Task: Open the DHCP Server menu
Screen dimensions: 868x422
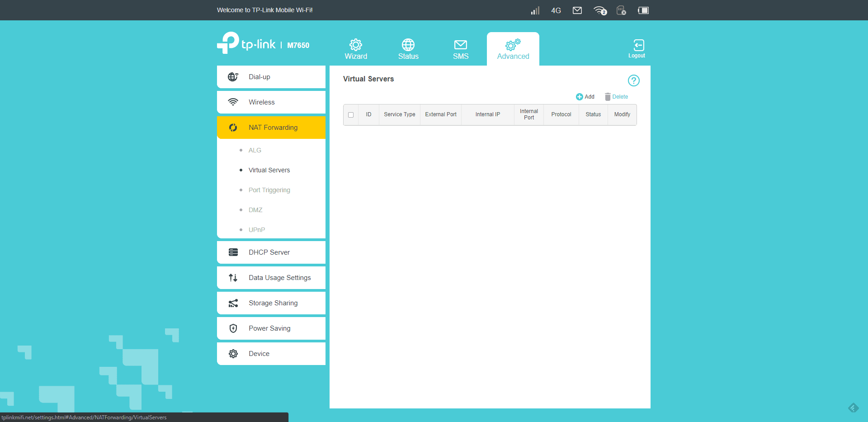Action: coord(271,252)
